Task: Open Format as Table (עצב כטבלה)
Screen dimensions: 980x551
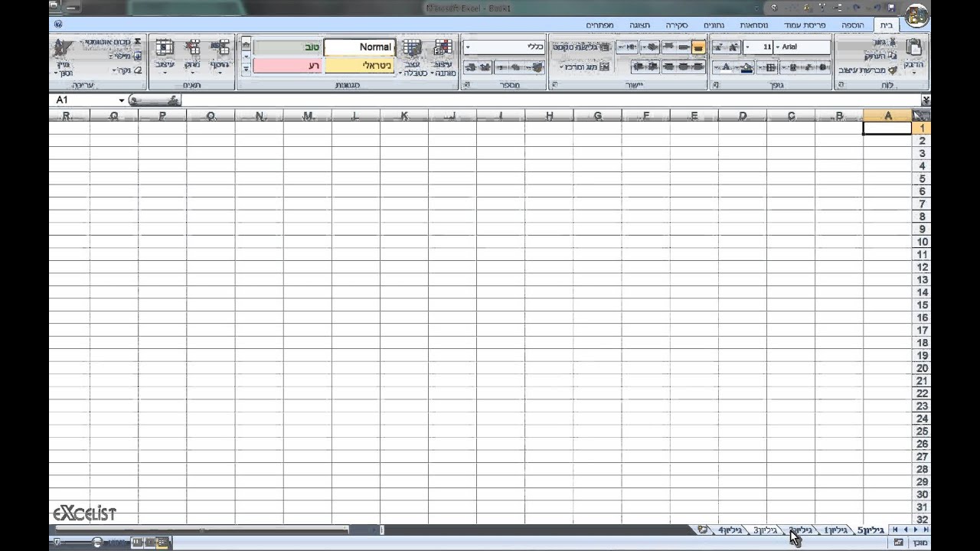Action: [x=413, y=57]
